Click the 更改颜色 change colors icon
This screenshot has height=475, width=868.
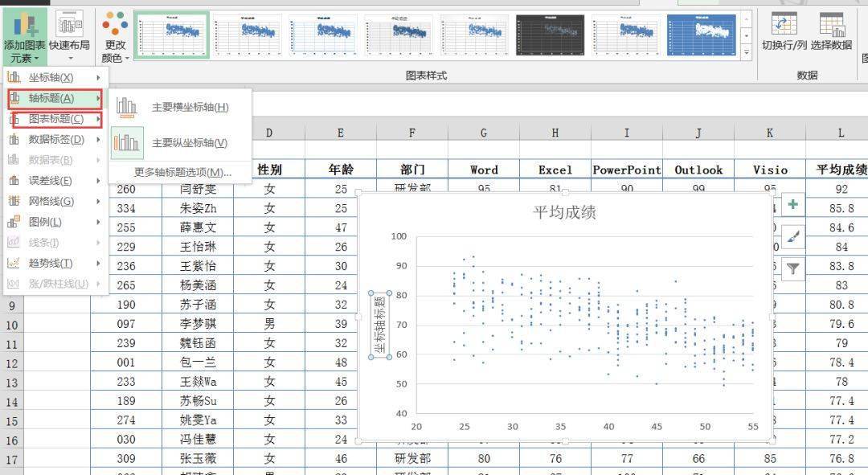115,29
